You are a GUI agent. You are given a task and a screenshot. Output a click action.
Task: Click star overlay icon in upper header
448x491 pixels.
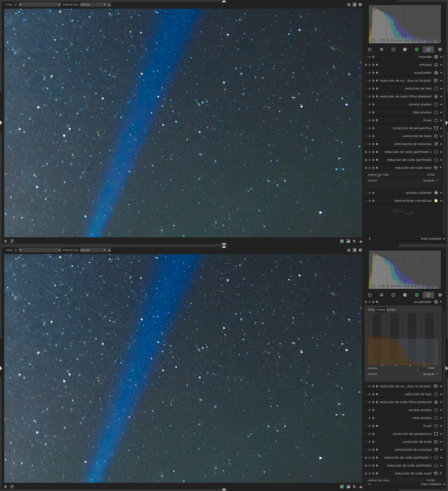355,5
